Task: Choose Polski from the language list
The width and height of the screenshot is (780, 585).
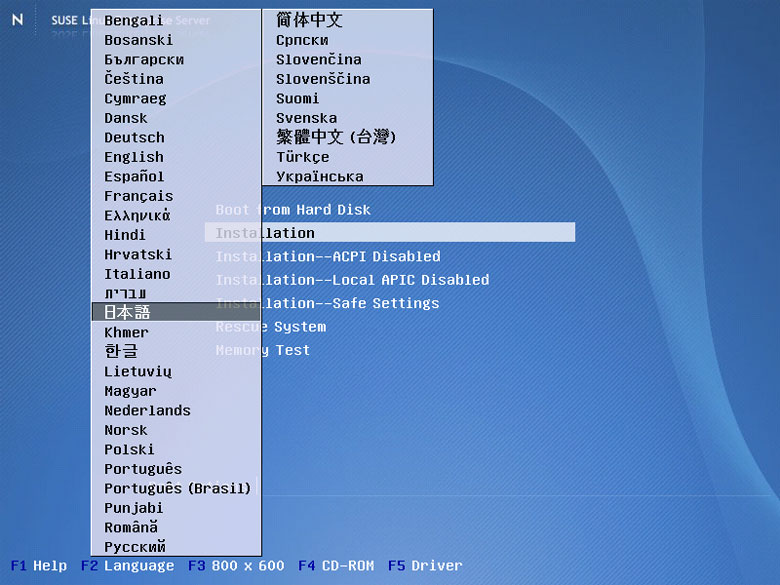Action: pyautogui.click(x=129, y=449)
